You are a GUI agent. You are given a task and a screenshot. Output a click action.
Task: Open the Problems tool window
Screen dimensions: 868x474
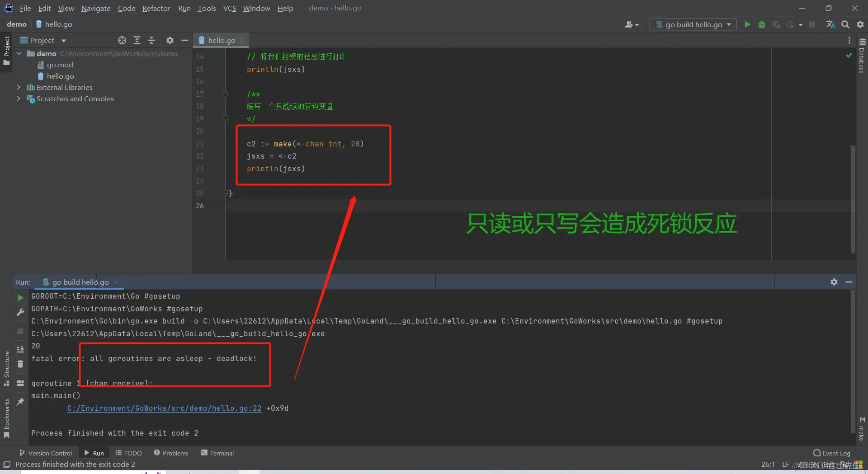pyautogui.click(x=171, y=453)
